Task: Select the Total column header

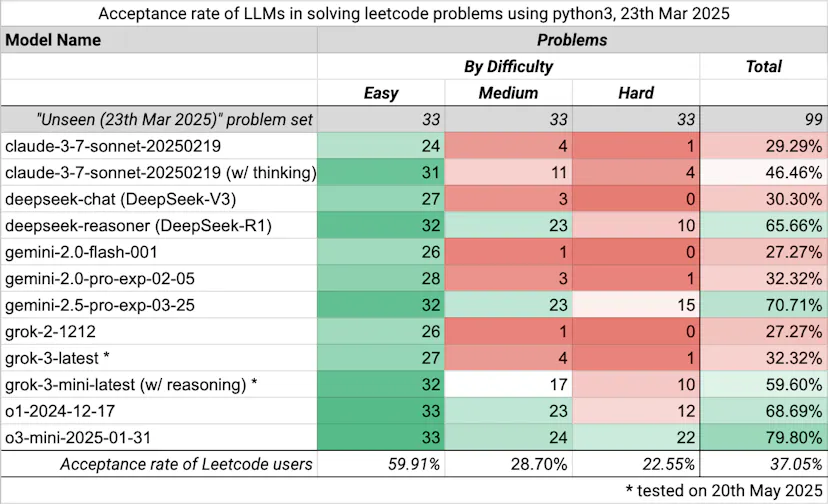Action: click(763, 67)
